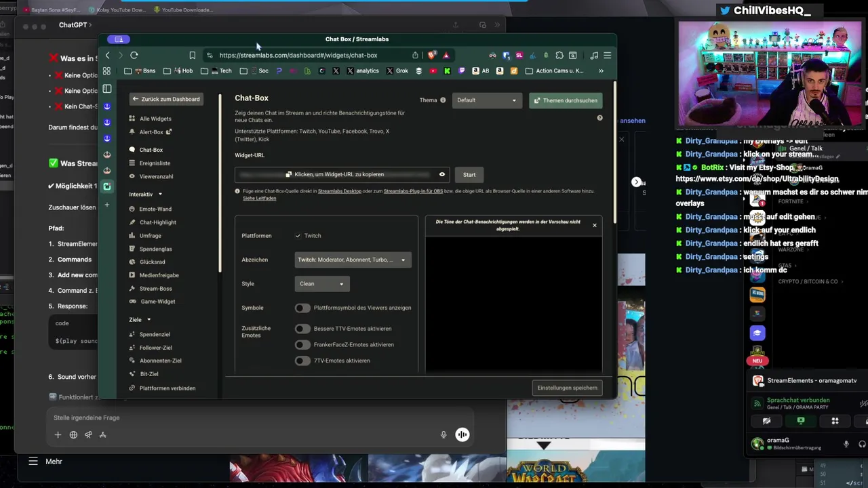Viewport: 868px width, 488px height.
Task: Open the share icon in the address bar
Action: click(415, 56)
